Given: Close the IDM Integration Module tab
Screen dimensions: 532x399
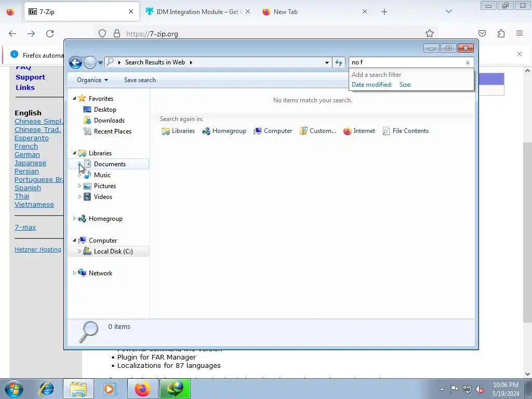Looking at the screenshot, I should click(x=248, y=12).
